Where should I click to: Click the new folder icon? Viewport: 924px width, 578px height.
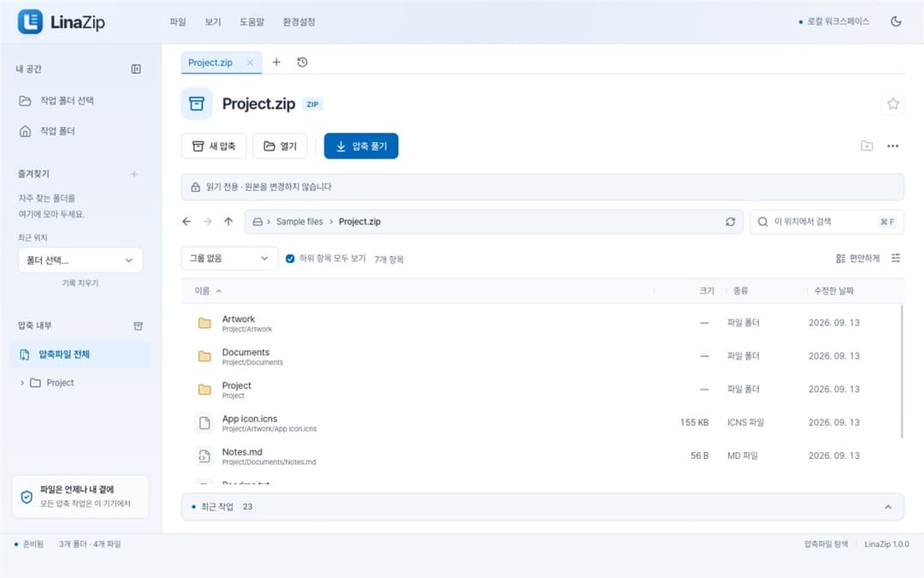pos(866,146)
